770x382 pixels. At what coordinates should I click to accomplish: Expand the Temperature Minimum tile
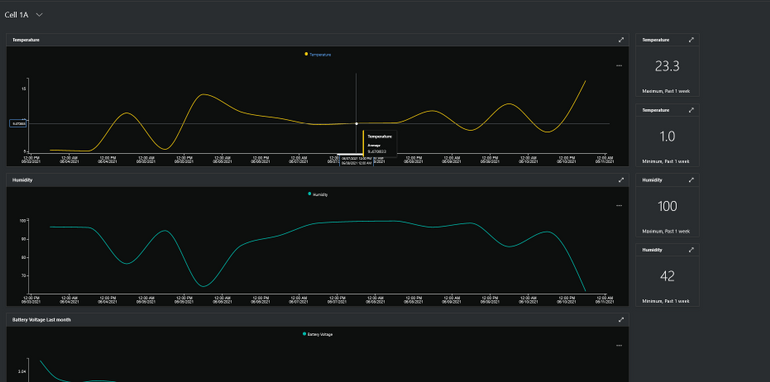pyautogui.click(x=691, y=110)
